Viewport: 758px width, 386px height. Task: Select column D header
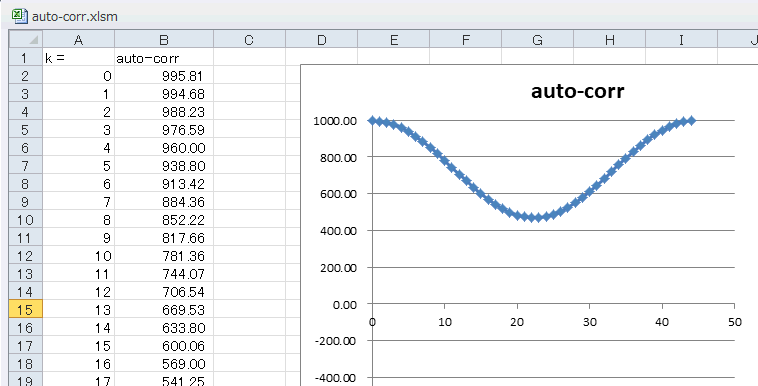click(x=321, y=39)
